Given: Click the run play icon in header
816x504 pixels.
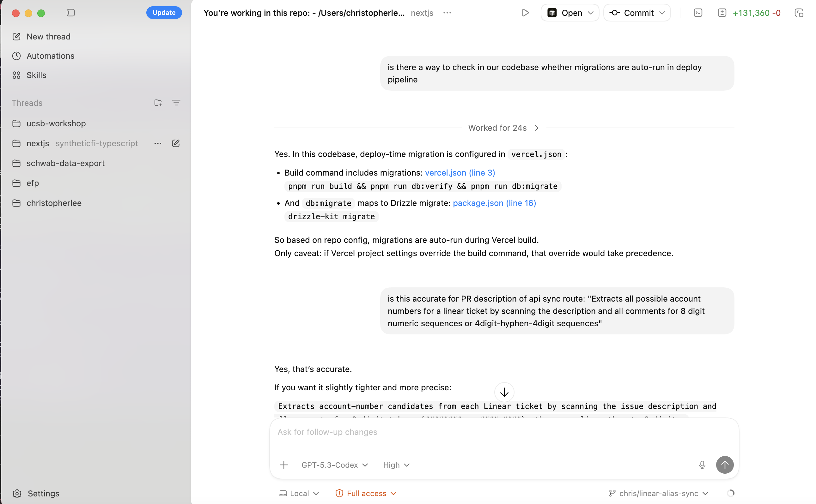Looking at the screenshot, I should (525, 13).
